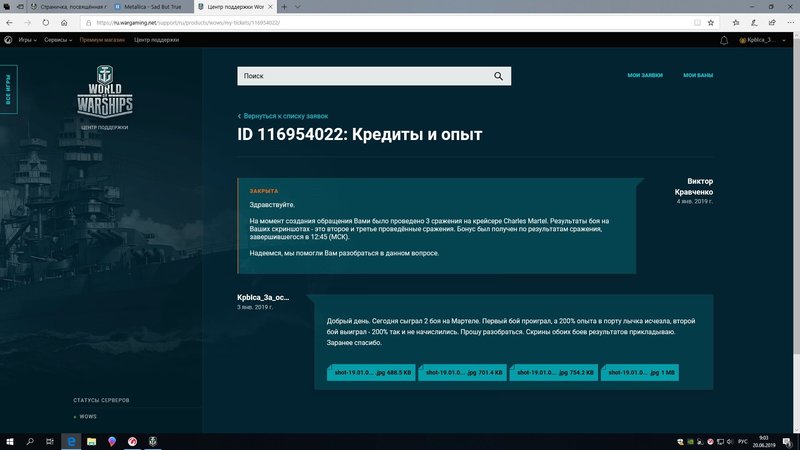
Task: Click the taskbar clock showing 9:03
Action: 764,442
